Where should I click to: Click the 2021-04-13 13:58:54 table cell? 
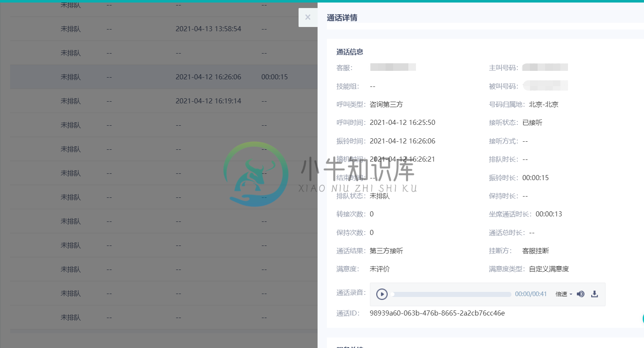pyautogui.click(x=208, y=29)
